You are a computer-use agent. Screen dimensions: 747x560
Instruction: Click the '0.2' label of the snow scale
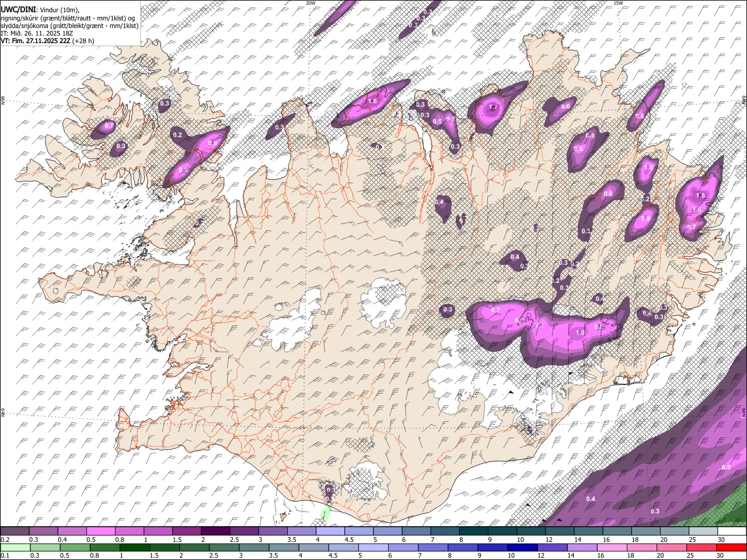point(6,540)
